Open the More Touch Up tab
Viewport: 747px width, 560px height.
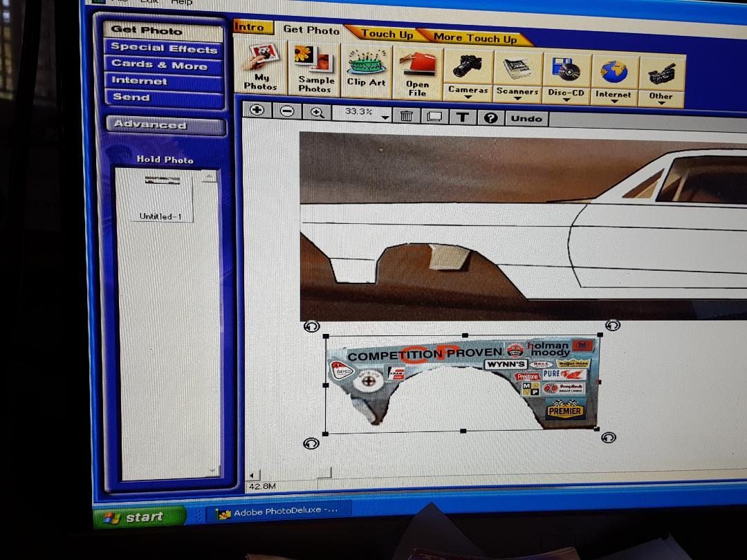[475, 38]
